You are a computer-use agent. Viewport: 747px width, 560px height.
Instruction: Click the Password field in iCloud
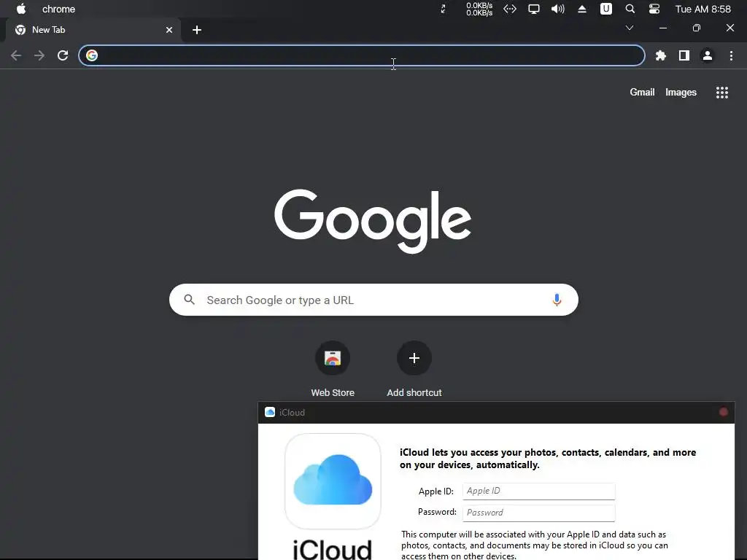point(539,513)
